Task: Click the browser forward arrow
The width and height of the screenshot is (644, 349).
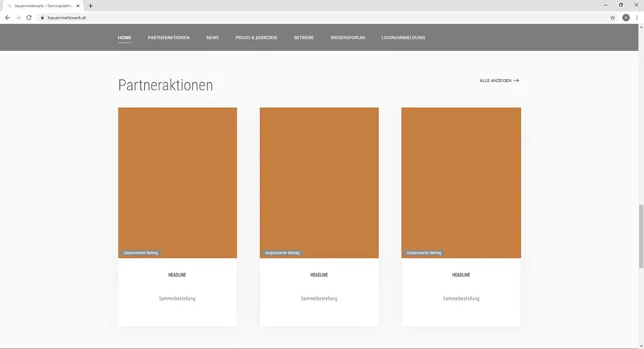Action: tap(18, 17)
